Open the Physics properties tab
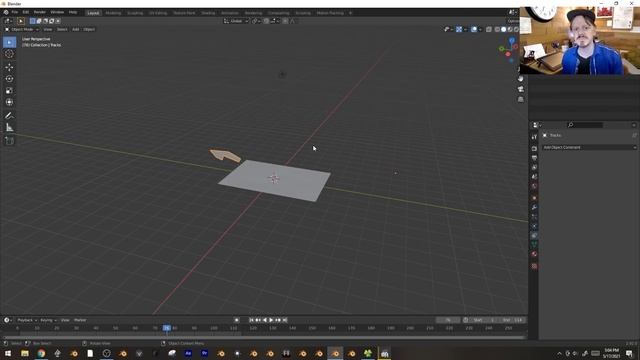The image size is (640, 360). (534, 226)
